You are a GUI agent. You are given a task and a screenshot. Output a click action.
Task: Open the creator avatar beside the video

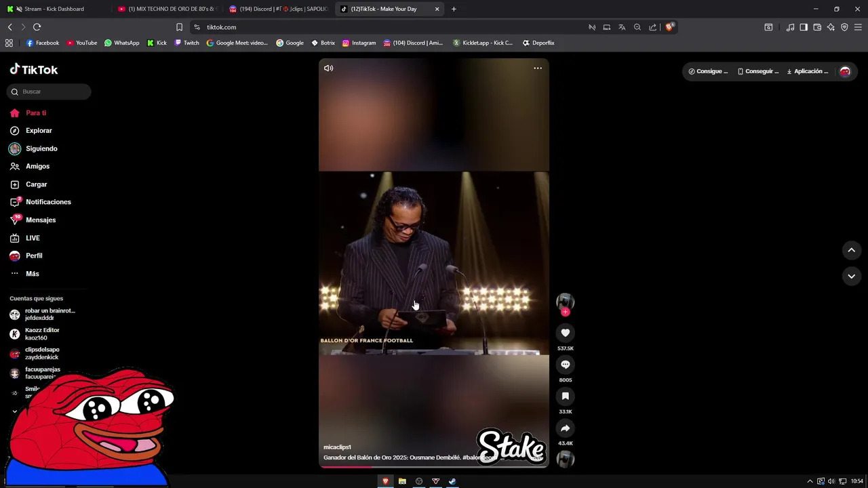pos(565,302)
